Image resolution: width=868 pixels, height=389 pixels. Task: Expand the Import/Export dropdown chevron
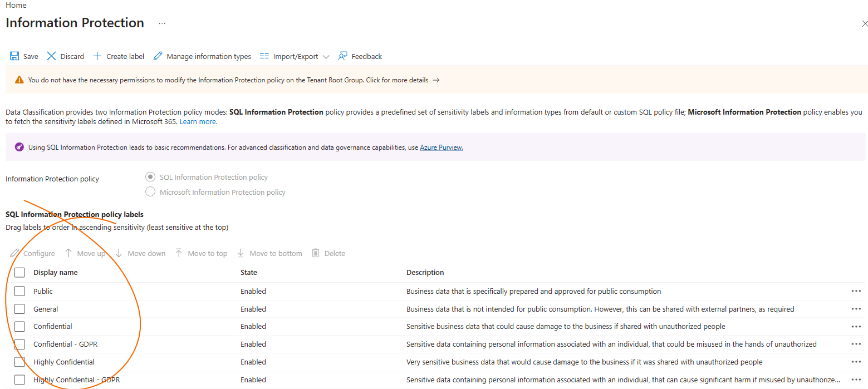pyautogui.click(x=326, y=57)
